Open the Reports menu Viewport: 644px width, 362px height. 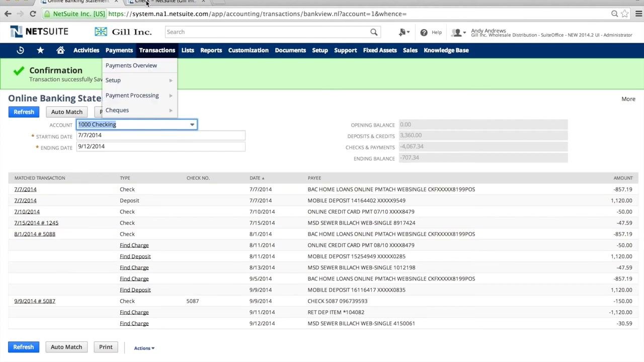pyautogui.click(x=211, y=50)
